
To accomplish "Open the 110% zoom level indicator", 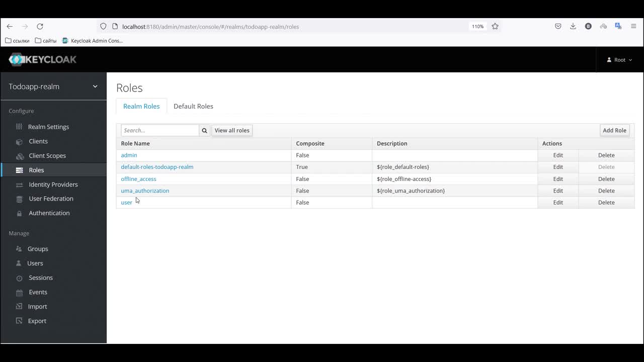I will (477, 26).
